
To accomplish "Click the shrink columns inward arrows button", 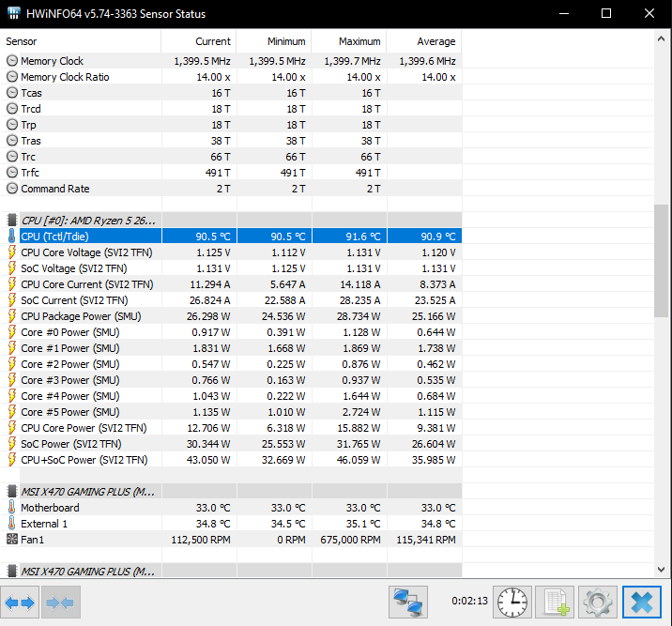I will [60, 603].
